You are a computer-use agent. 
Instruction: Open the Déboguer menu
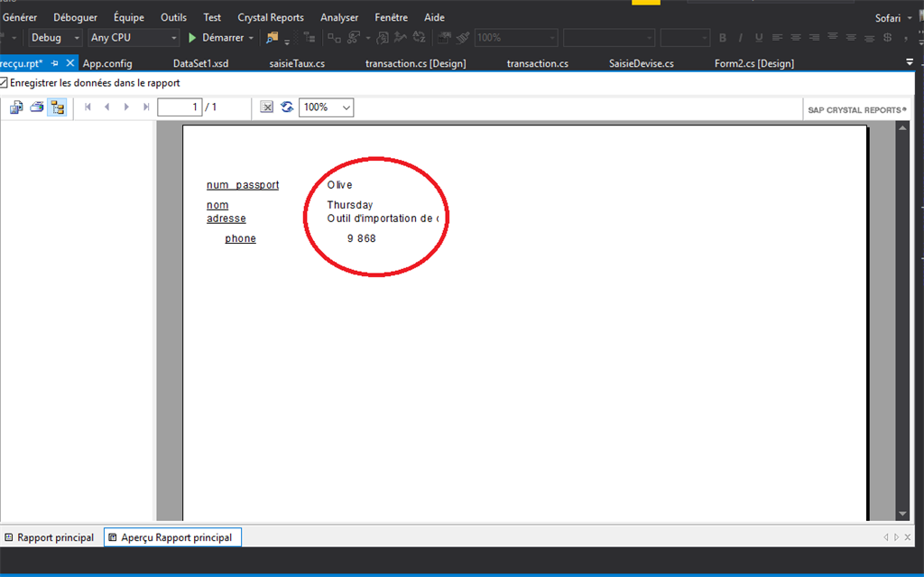point(76,18)
